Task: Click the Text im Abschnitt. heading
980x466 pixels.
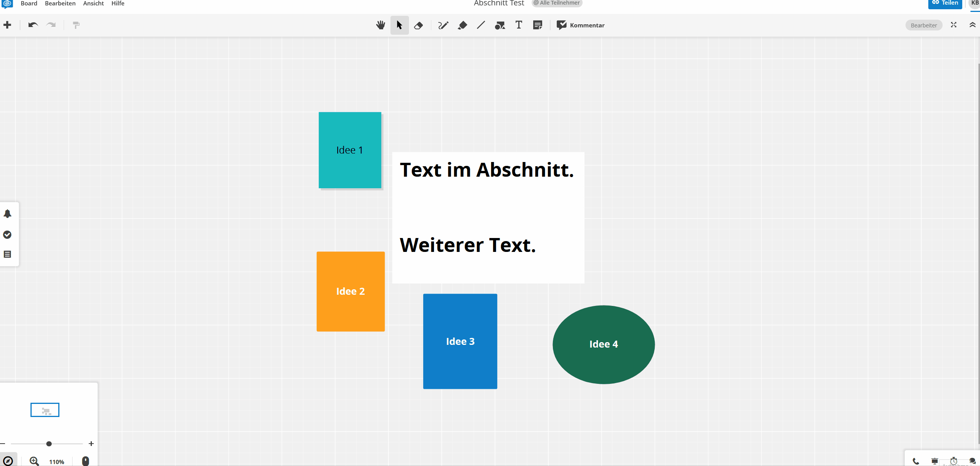Action: pyautogui.click(x=487, y=170)
